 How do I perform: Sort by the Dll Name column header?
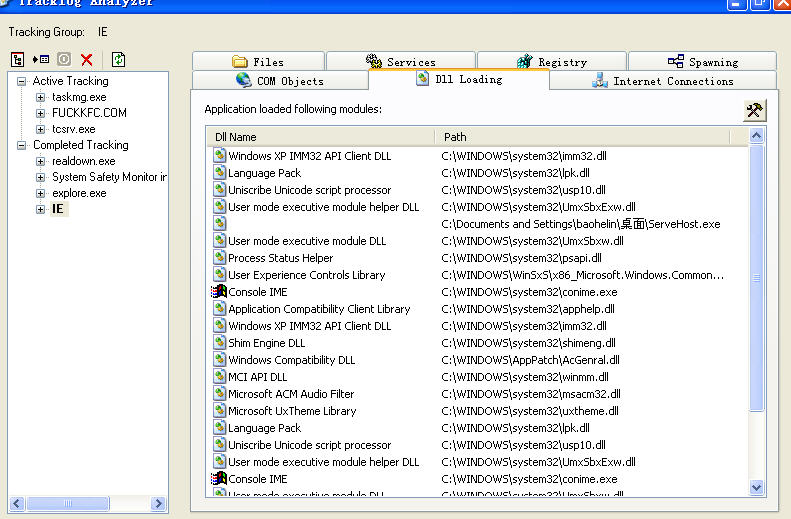tap(320, 137)
